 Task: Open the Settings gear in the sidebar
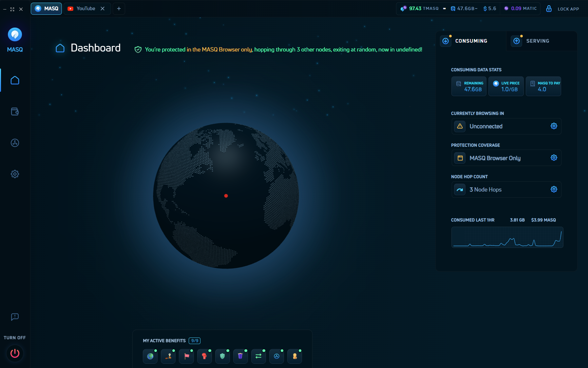tap(15, 174)
